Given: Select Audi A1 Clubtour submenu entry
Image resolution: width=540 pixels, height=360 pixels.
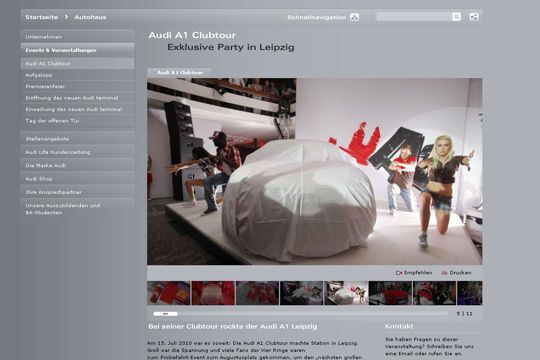Looking at the screenshot, I should (77, 63).
